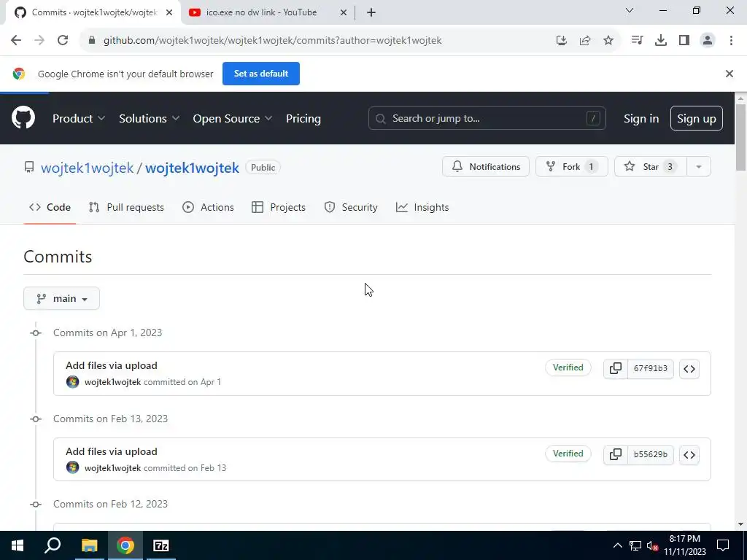The height and width of the screenshot is (560, 747).
Task: Copy full SHA for commit 67f91b3
Action: coord(616,368)
